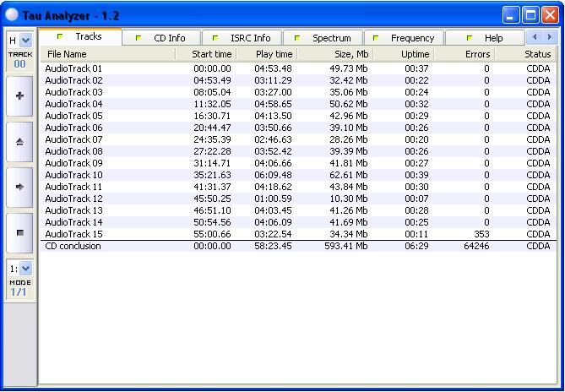The image size is (565, 392).
Task: Select the AudioTrack 11 row
Action: (298, 187)
